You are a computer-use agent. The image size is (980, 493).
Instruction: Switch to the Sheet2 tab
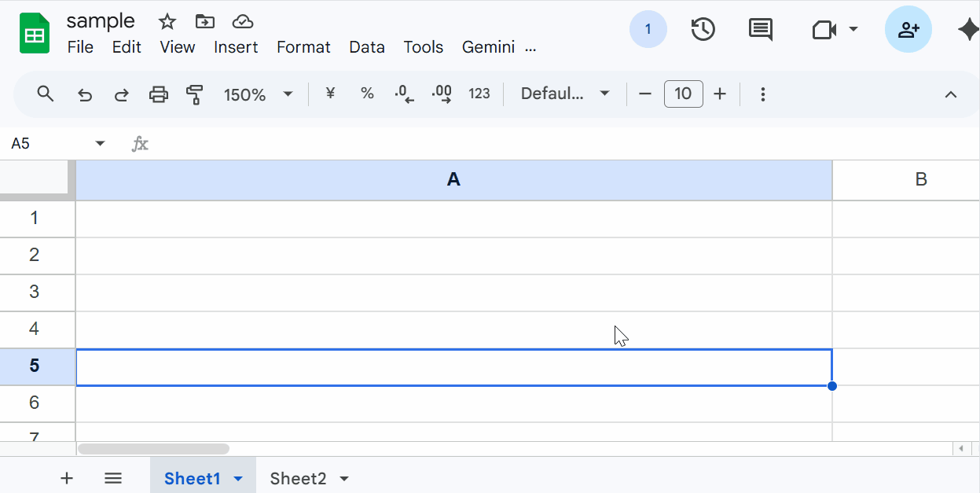point(298,479)
